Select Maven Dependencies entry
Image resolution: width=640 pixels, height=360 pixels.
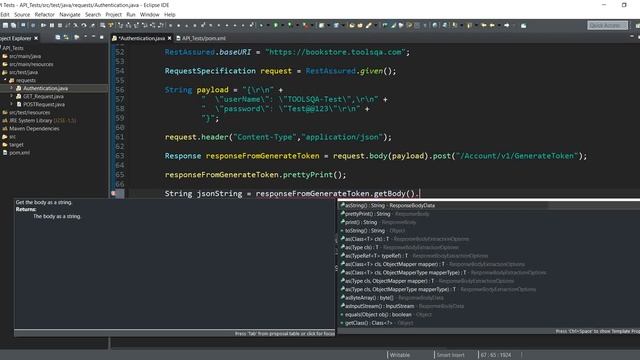pos(34,129)
